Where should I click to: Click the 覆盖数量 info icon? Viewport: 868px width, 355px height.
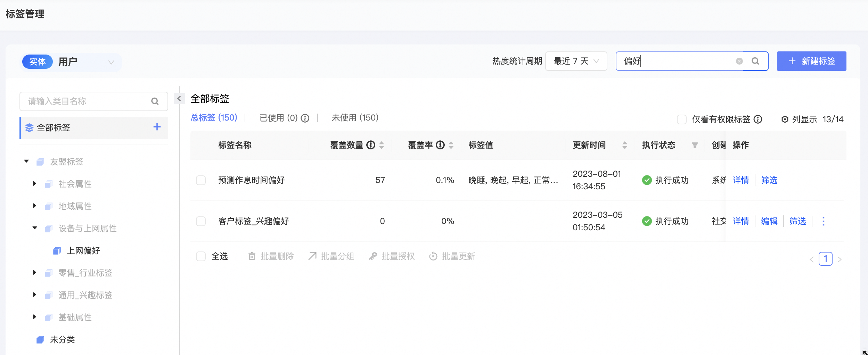point(371,145)
